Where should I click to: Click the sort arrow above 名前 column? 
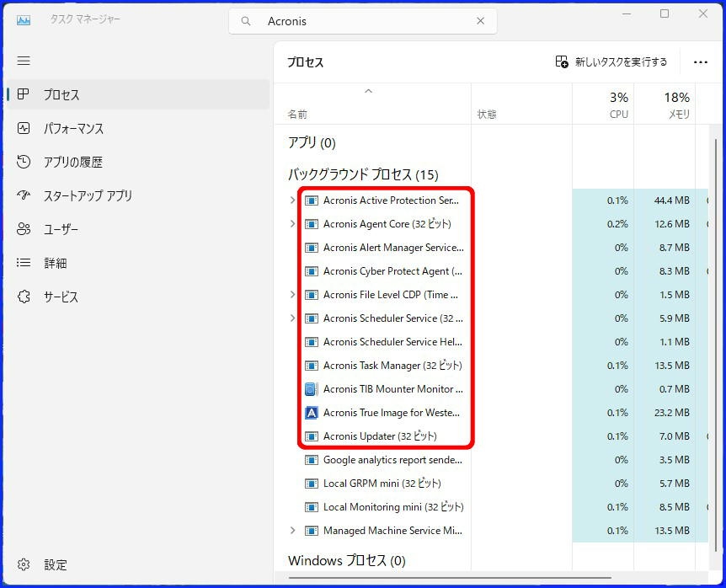click(369, 91)
